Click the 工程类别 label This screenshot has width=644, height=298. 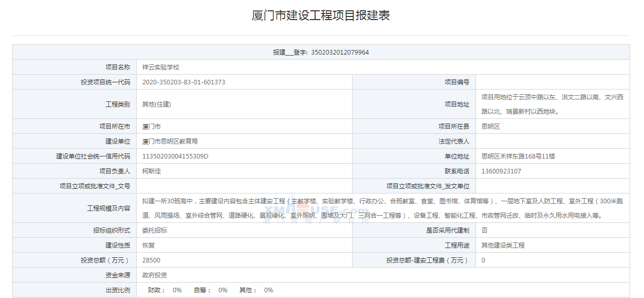point(118,104)
